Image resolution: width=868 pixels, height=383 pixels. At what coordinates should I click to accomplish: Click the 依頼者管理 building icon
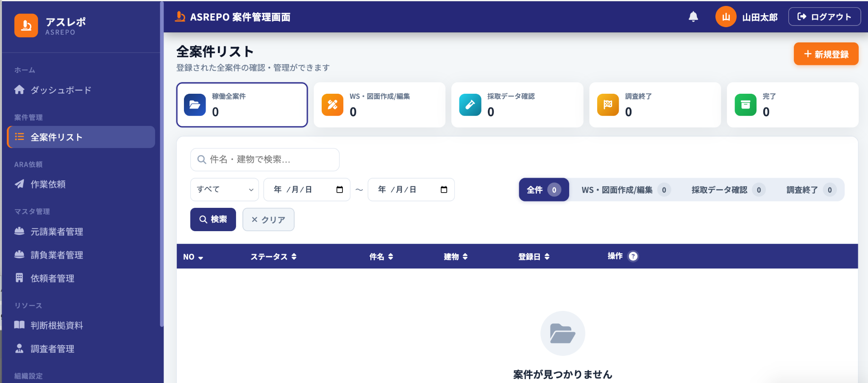pyautogui.click(x=19, y=278)
